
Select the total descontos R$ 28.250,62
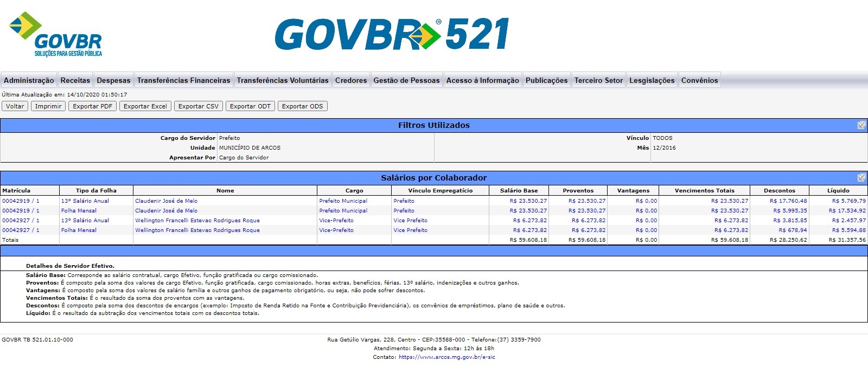click(788, 240)
